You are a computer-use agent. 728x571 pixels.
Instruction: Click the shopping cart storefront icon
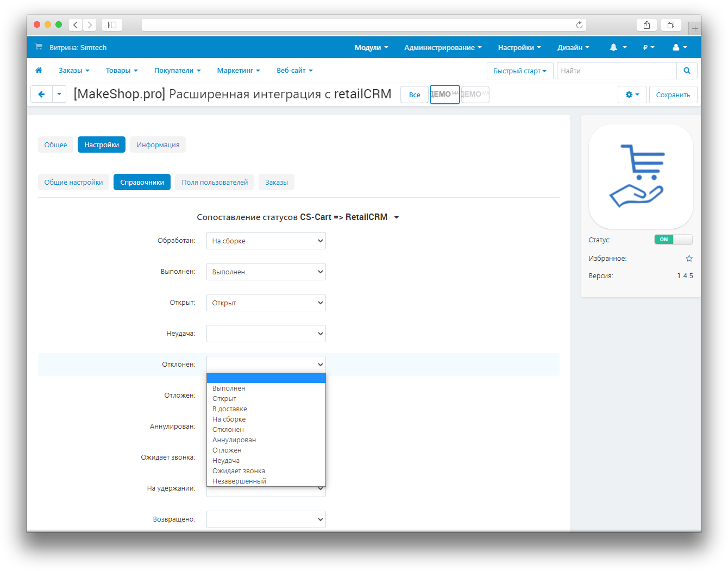(39, 47)
